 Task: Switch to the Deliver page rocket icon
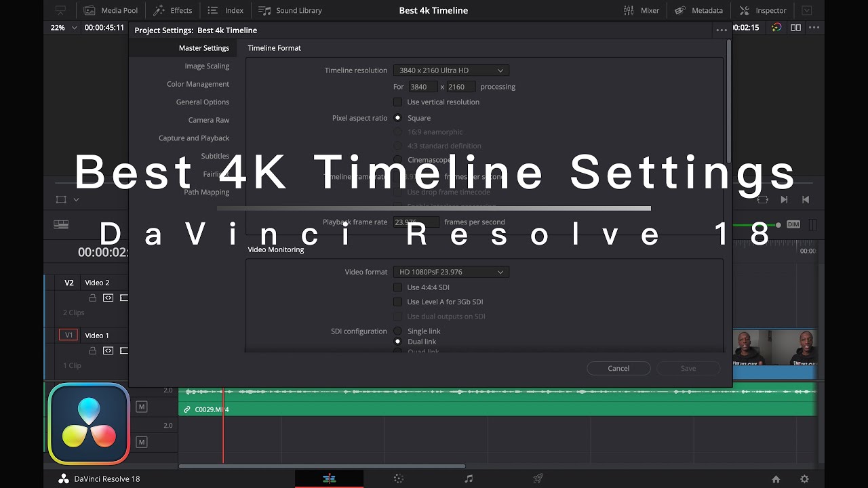coord(538,479)
